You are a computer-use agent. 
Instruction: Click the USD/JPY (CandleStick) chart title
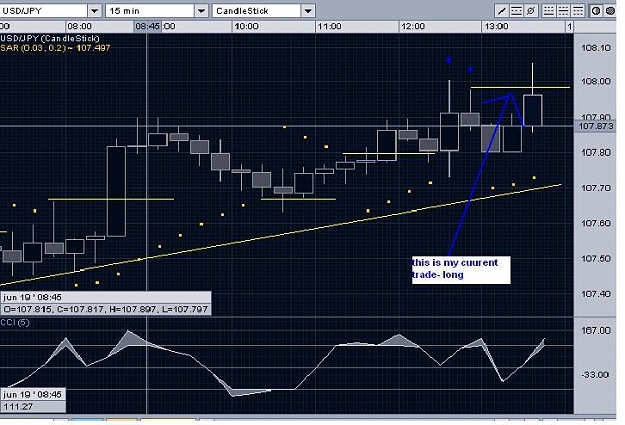[x=50, y=38]
